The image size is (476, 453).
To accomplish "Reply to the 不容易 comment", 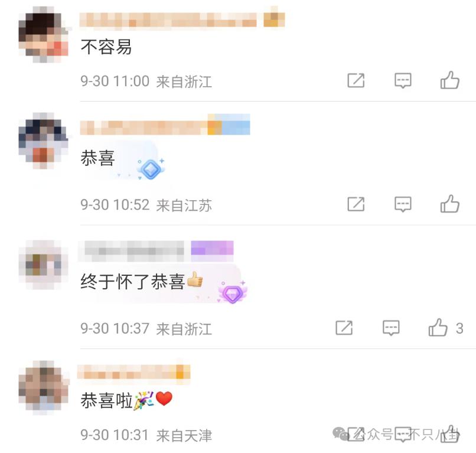I will (x=403, y=81).
